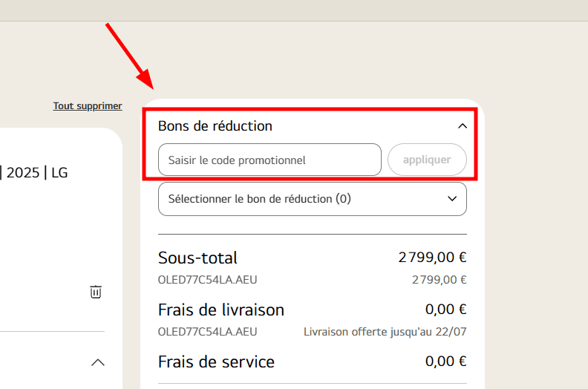Collapse the Bons de réduction section
The width and height of the screenshot is (588, 389).
pos(463,126)
